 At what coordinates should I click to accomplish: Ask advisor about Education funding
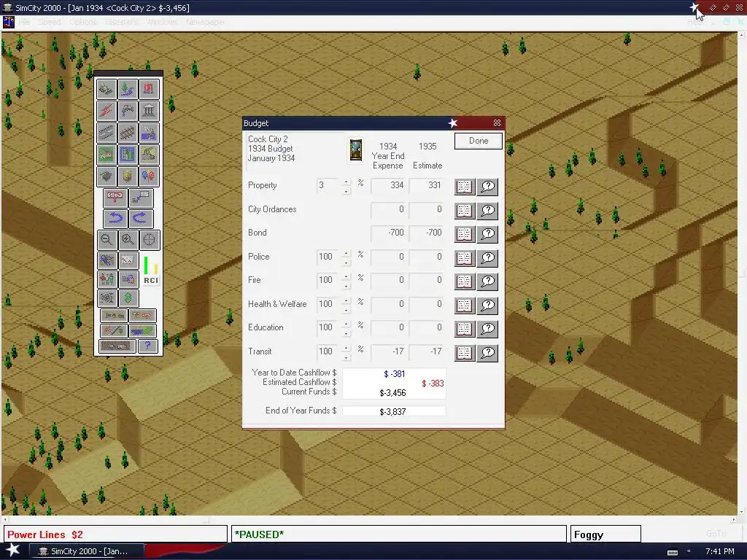pos(487,329)
